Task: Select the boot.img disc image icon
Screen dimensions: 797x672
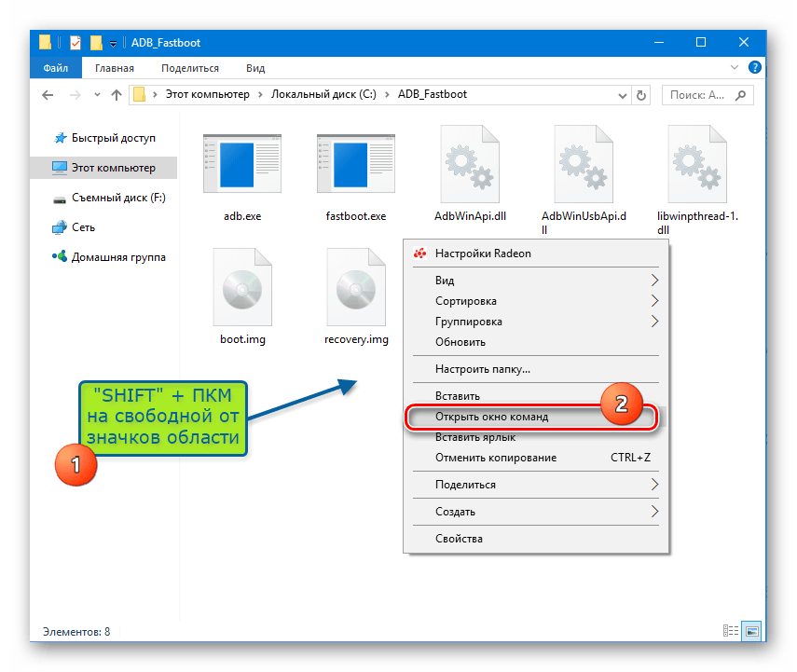Action: (x=242, y=287)
